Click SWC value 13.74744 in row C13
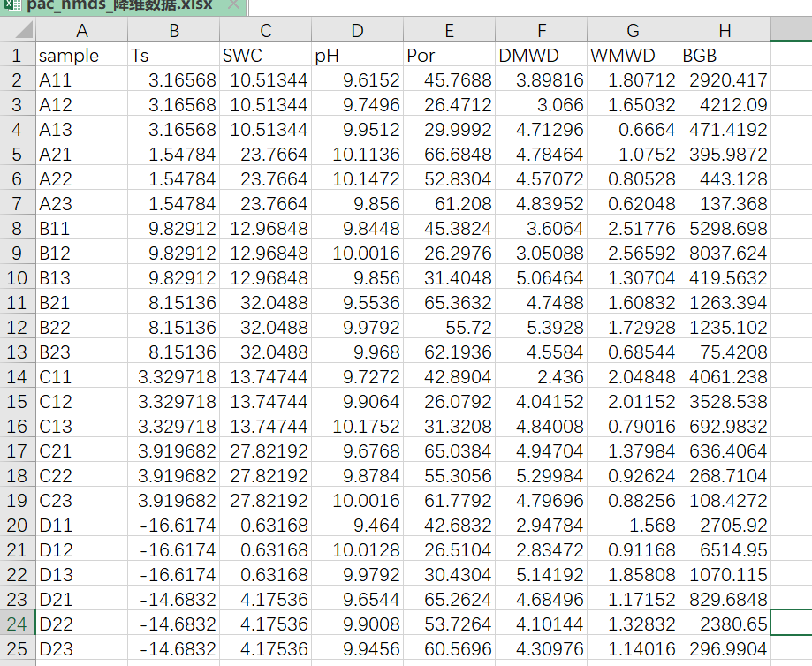This screenshot has width=812, height=666. (266, 426)
